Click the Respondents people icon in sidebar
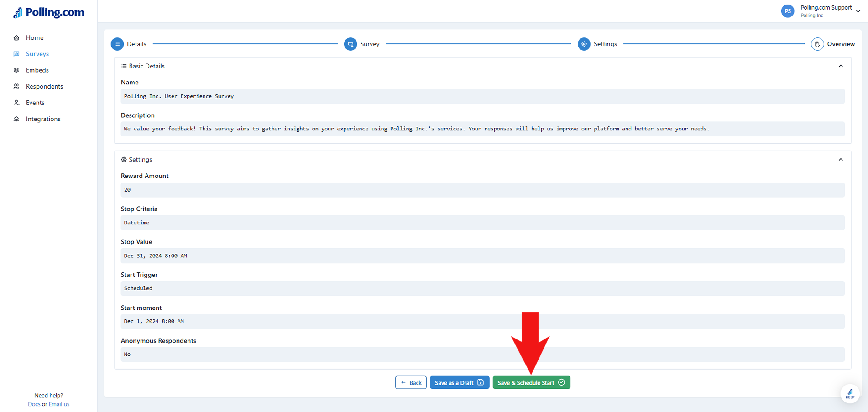 [16, 86]
